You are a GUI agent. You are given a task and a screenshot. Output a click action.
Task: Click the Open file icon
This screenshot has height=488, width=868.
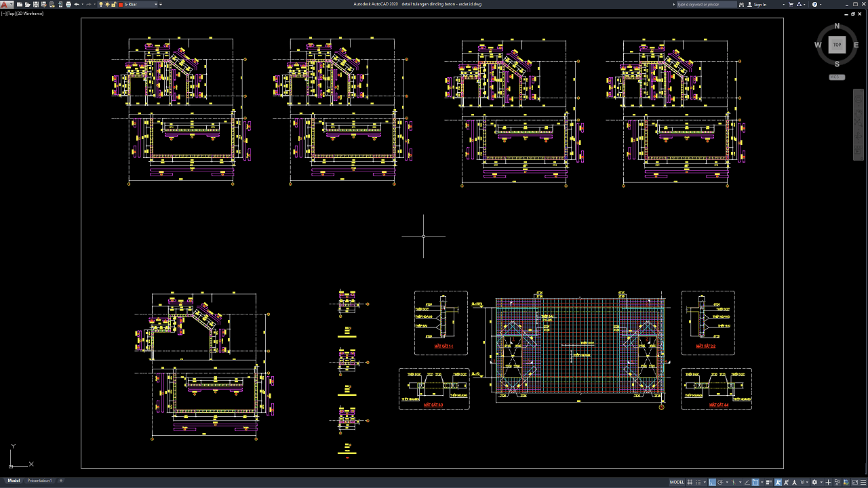click(27, 4)
